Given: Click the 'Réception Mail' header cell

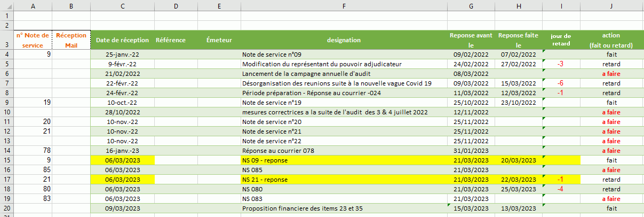Looking at the screenshot, I should 71,40.
